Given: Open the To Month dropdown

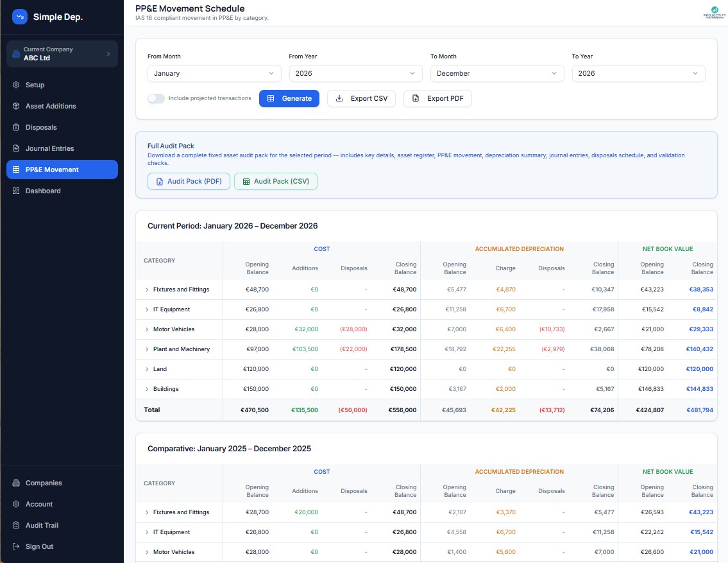Looking at the screenshot, I should click(x=497, y=73).
